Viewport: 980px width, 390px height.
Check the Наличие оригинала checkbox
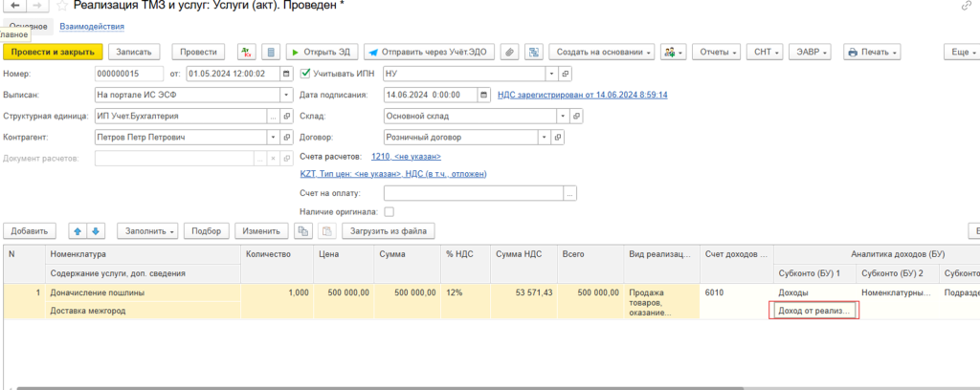389,211
